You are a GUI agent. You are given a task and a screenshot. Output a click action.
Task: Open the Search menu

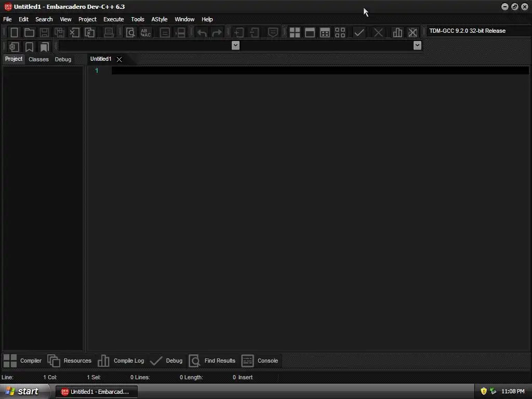44,19
